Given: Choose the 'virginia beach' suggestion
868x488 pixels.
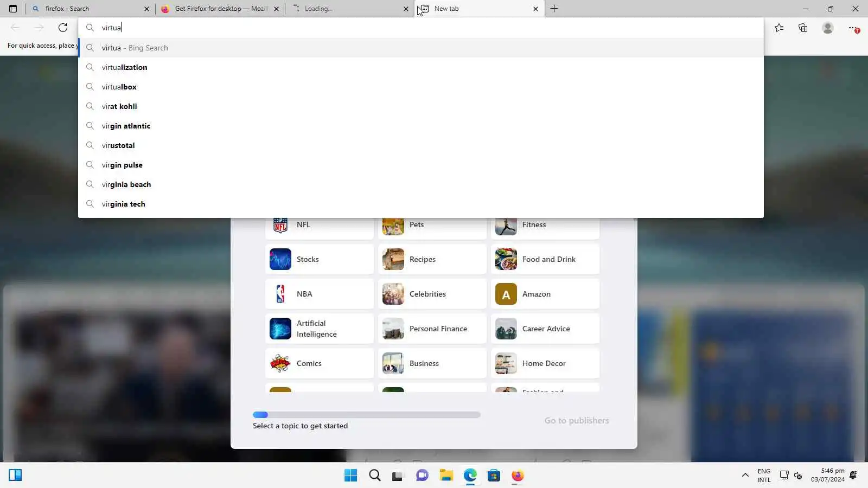Looking at the screenshot, I should pyautogui.click(x=421, y=184).
